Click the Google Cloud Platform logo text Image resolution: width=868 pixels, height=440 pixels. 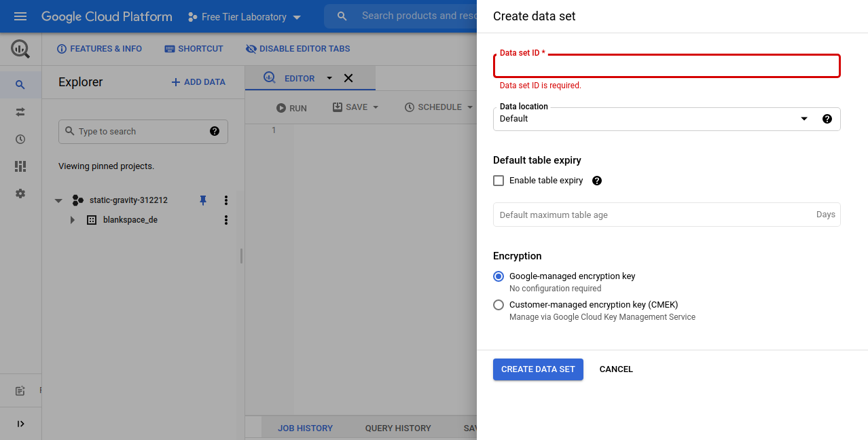[107, 17]
